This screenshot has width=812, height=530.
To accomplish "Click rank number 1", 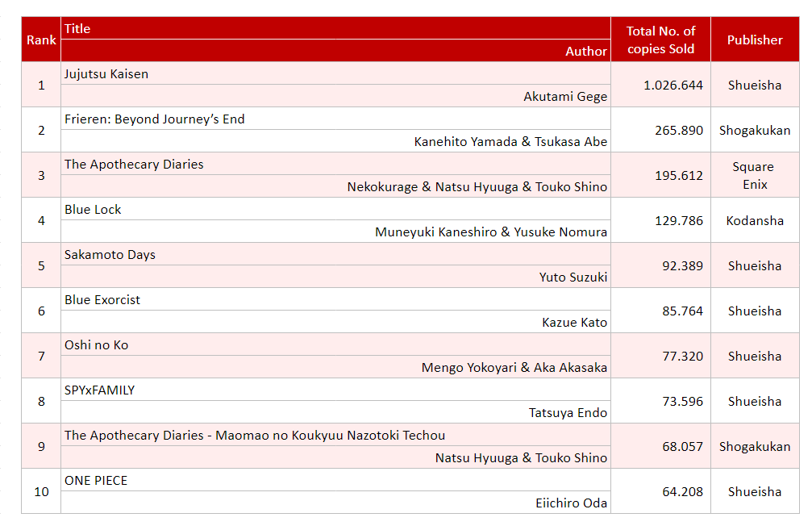I will (x=41, y=85).
